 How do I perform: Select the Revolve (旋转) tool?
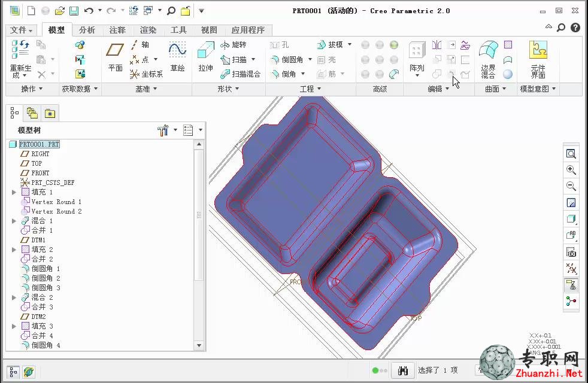234,45
